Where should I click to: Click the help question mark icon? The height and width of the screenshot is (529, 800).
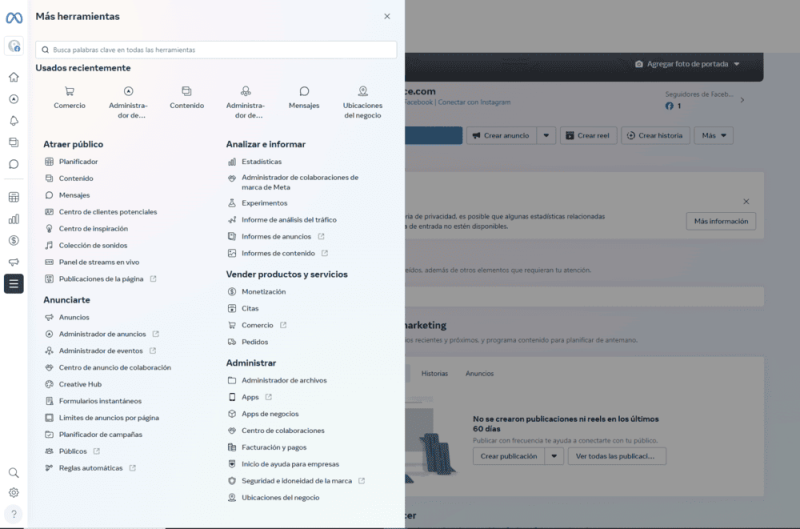pyautogui.click(x=14, y=514)
